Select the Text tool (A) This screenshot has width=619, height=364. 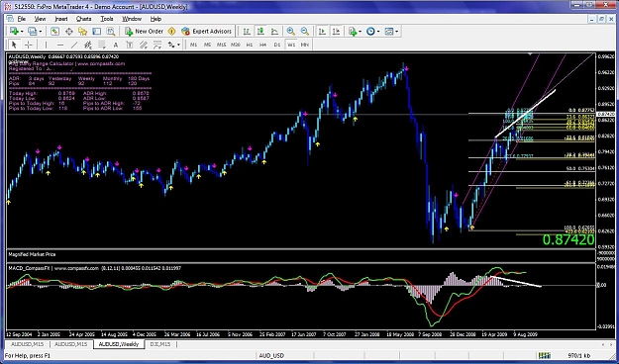tap(115, 45)
